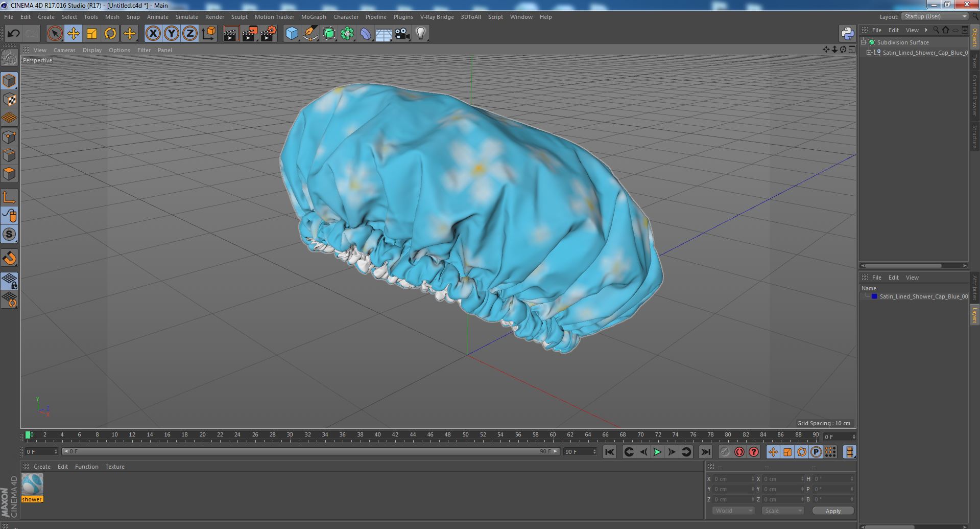Open the Layout dropdown
Image resolution: width=980 pixels, height=529 pixels.
[x=935, y=17]
